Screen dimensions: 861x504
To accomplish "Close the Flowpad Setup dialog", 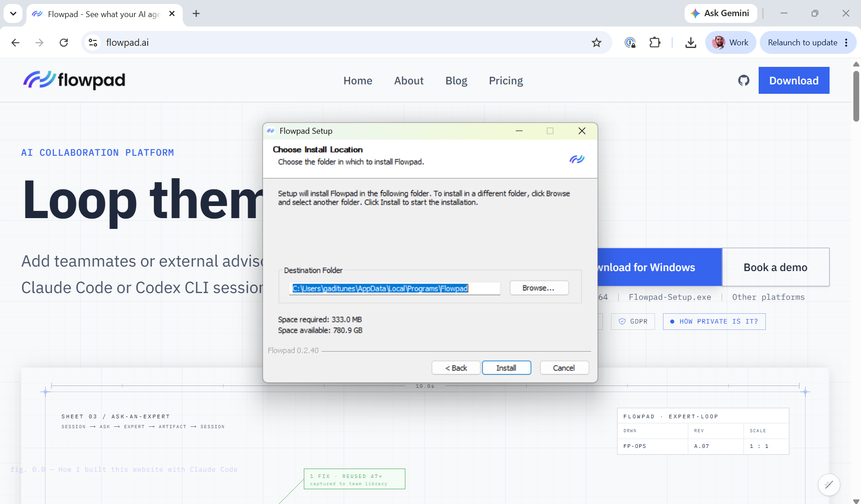I will point(582,131).
